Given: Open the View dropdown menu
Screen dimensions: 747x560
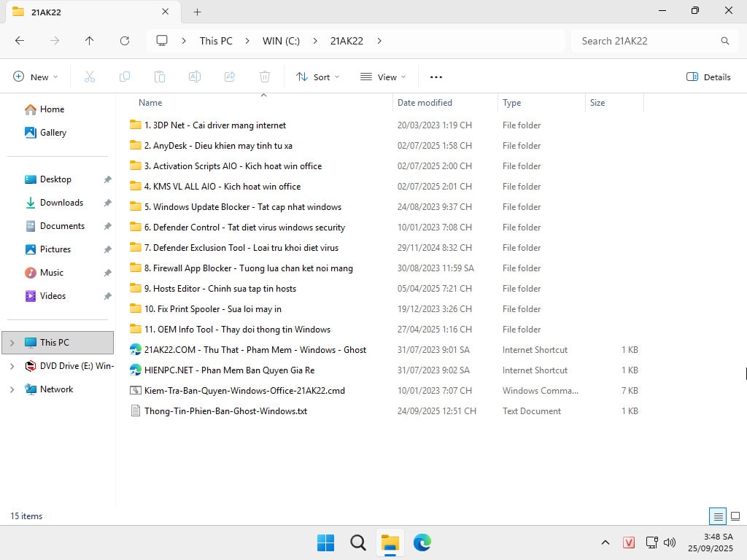Looking at the screenshot, I should click(383, 77).
